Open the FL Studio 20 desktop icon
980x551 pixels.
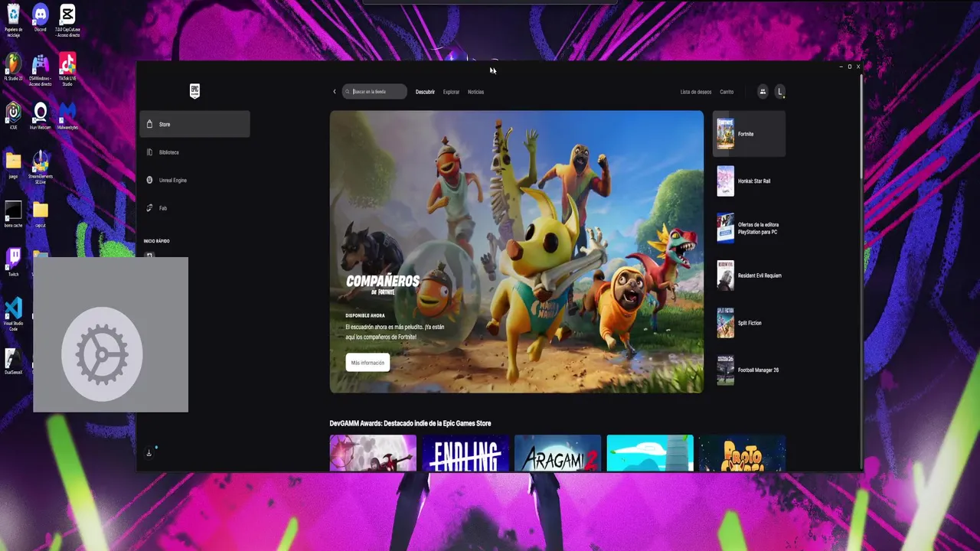13,67
